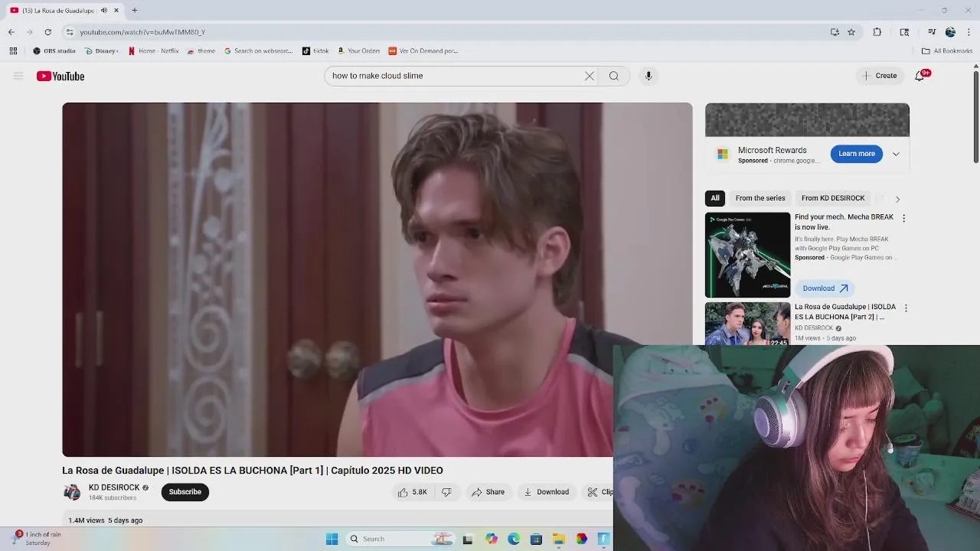Click the Share button
The image size is (980, 551).
pos(488,492)
